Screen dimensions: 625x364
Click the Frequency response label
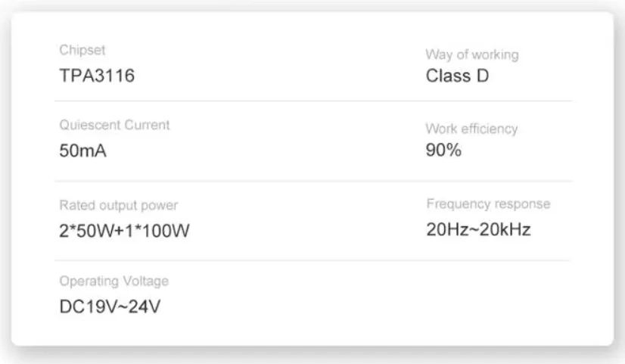(488, 204)
